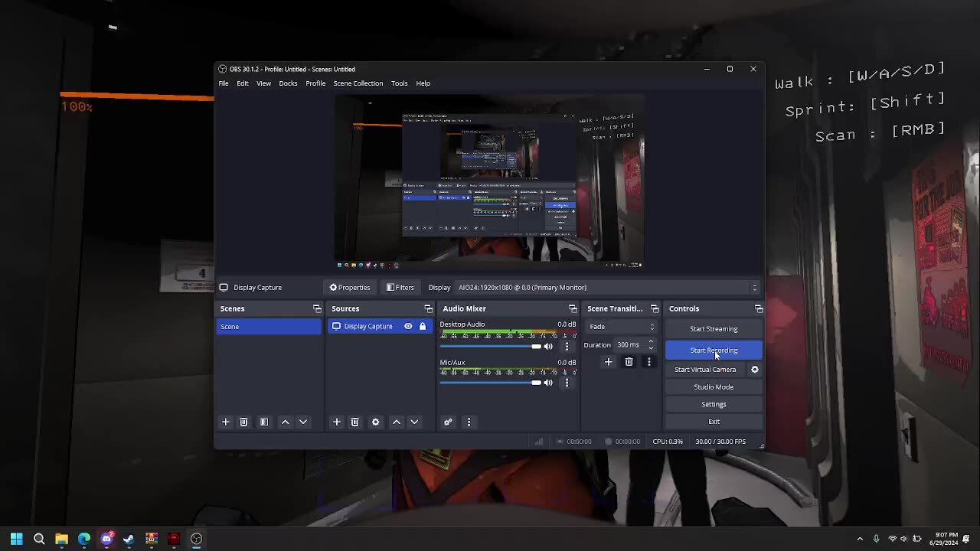
Task: Click the OBS preview canvas
Action: tap(489, 182)
